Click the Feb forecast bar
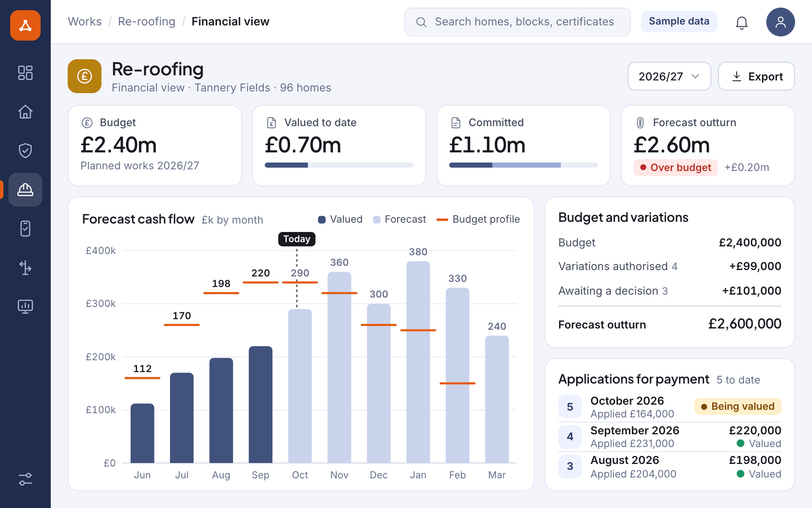The image size is (812, 508). click(458, 375)
